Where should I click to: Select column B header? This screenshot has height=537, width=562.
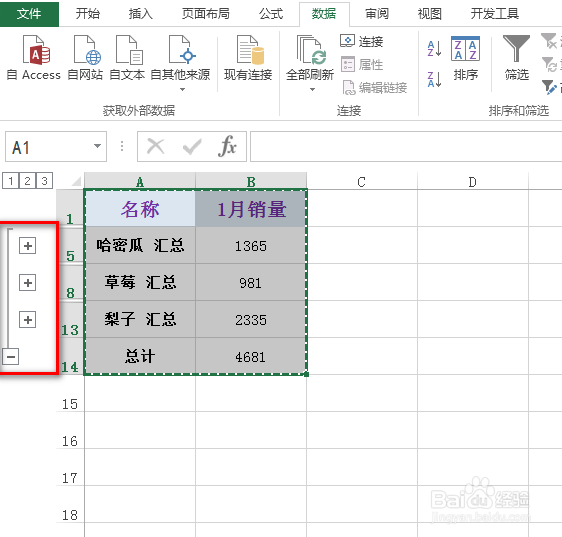[251, 181]
